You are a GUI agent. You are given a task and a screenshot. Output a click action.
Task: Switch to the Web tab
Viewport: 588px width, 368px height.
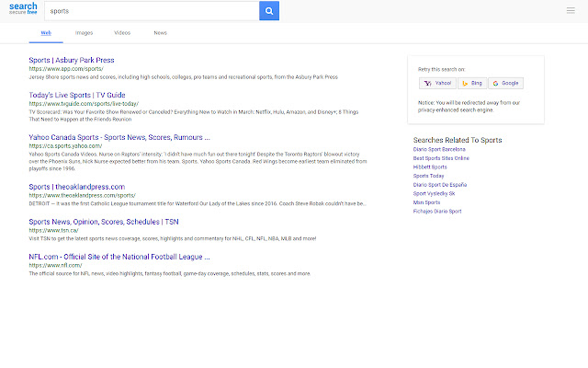46,33
